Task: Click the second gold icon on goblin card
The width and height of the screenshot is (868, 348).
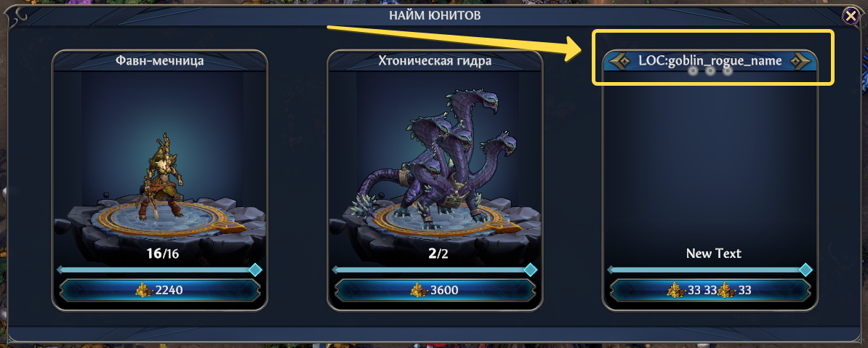Action: point(727,289)
